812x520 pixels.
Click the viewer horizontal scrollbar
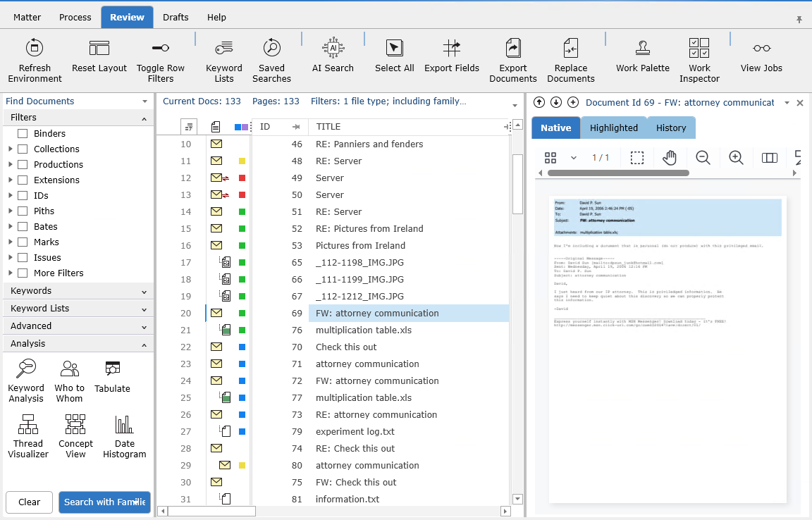tap(617, 173)
